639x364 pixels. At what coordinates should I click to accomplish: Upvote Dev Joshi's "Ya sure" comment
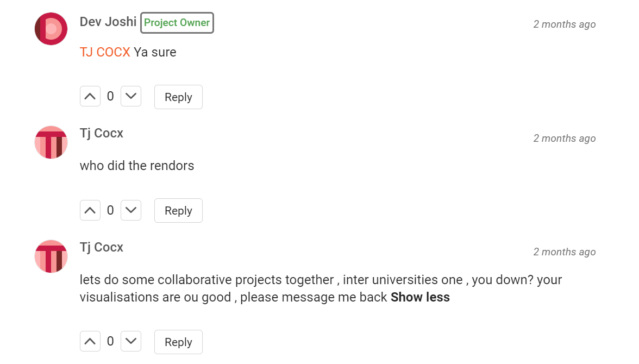[90, 97]
